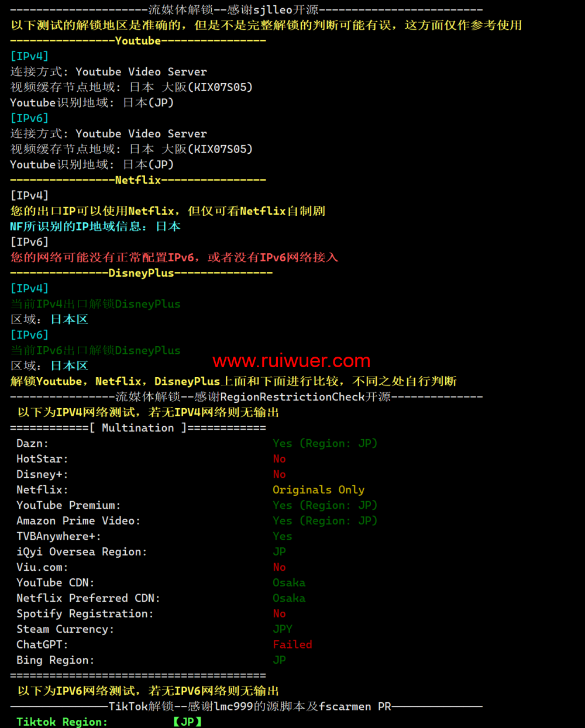This screenshot has width=585, height=728.
Task: Click the Tiktok Region 【JP】 value
Action: tap(187, 722)
